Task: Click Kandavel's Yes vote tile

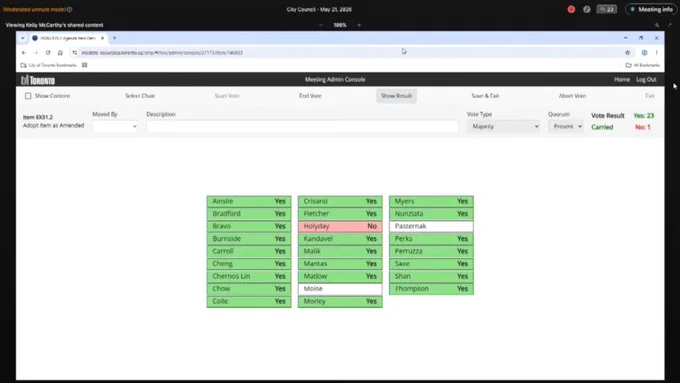Action: [x=340, y=239]
